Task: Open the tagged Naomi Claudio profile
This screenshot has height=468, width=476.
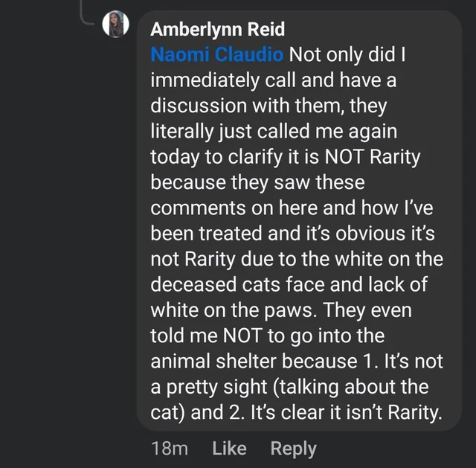Action: [x=217, y=54]
